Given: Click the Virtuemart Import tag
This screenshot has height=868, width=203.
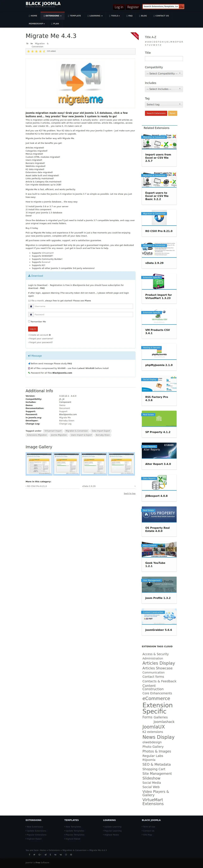Looking at the screenshot, I should pos(53,431).
